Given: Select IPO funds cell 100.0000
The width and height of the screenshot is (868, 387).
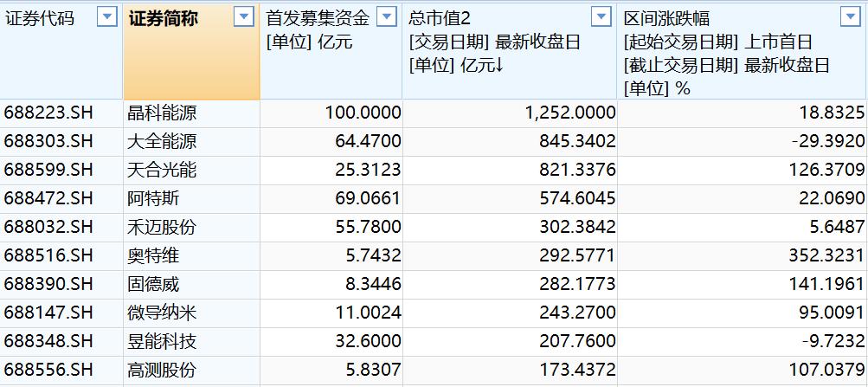Looking at the screenshot, I should (331, 113).
